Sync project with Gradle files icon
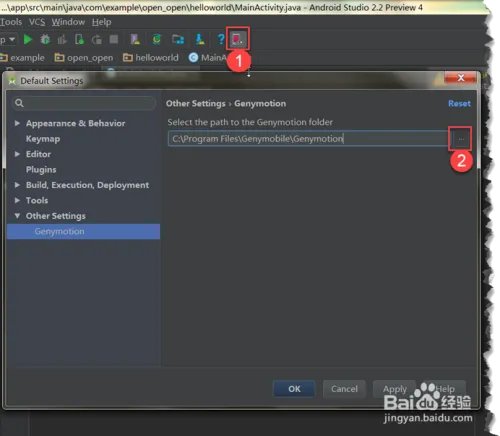This screenshot has width=500, height=436. 156,40
